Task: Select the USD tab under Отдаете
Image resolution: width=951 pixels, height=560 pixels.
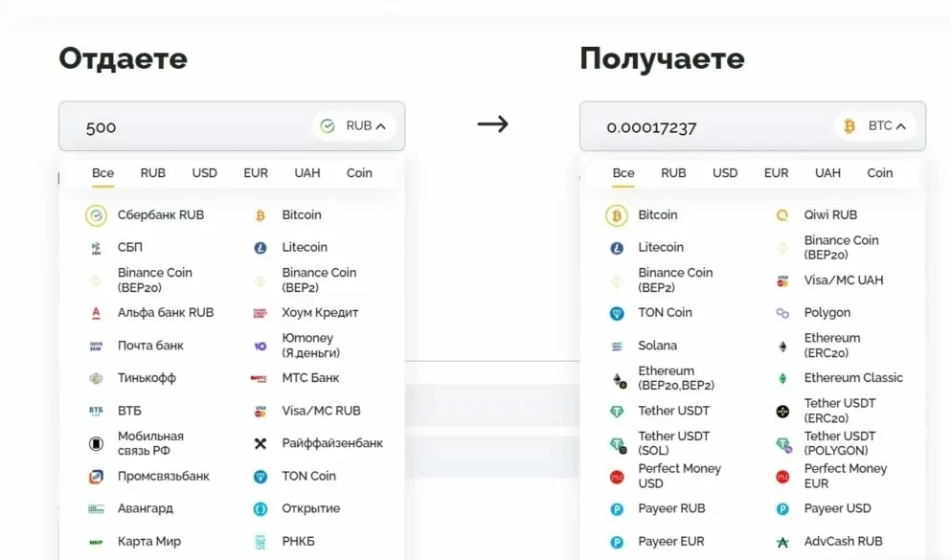Action: 204,173
